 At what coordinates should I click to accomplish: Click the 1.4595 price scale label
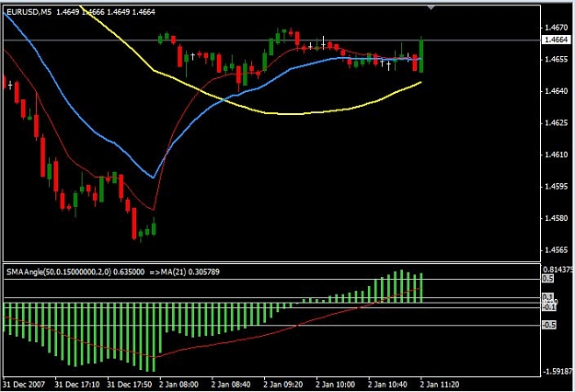click(x=557, y=186)
